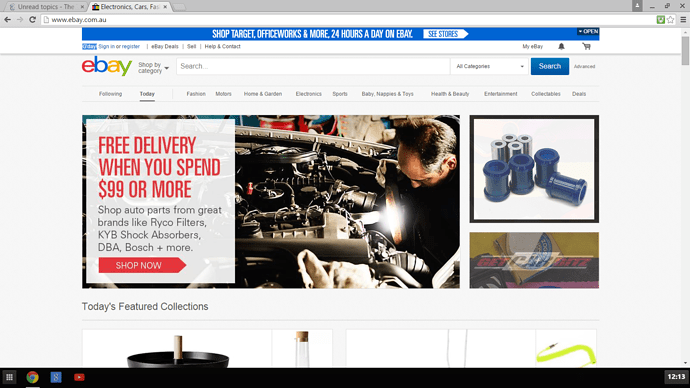Reload page with browser refresh icon

(32, 19)
